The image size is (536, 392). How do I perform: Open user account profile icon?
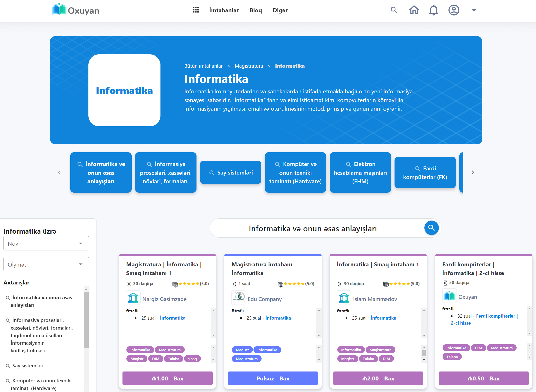pos(454,10)
